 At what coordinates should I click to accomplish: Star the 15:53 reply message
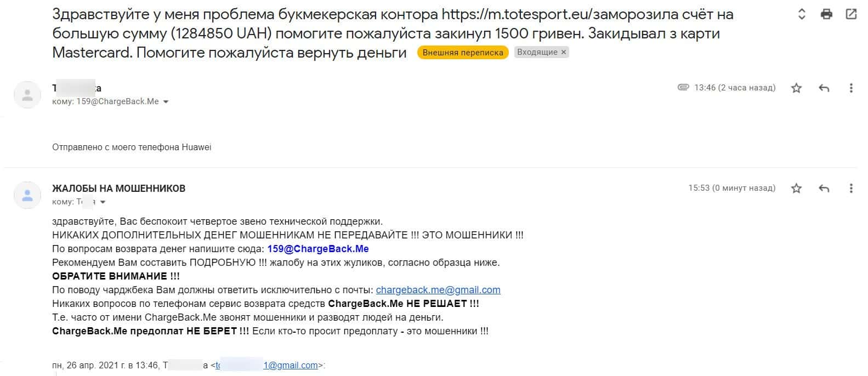(x=797, y=189)
